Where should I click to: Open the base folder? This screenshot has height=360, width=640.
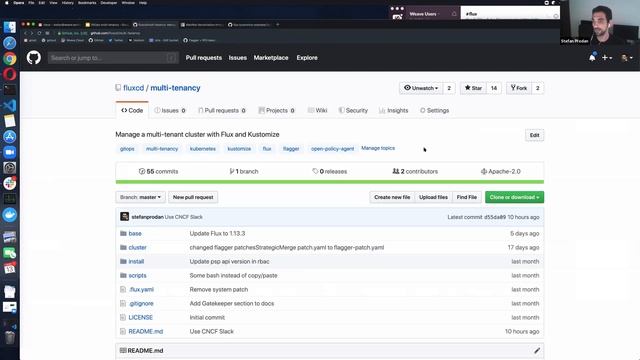(x=135, y=233)
